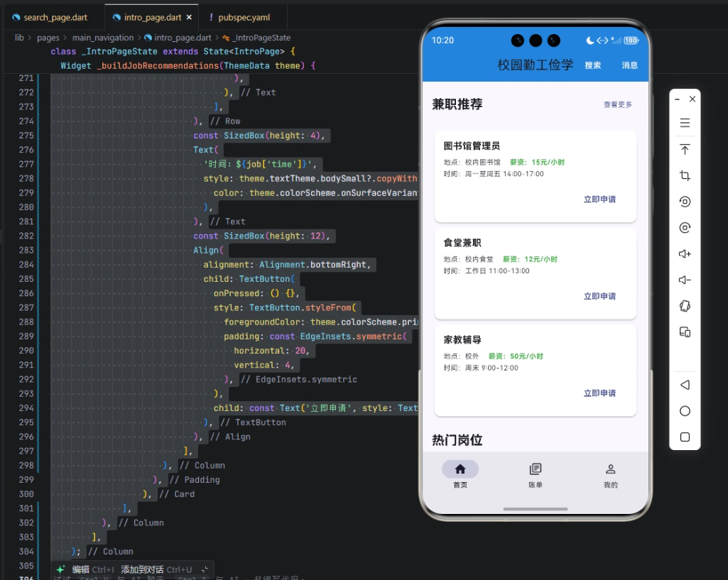Click the sticky class _IntroPageState line
The width and height of the screenshot is (728, 580).
pos(173,51)
